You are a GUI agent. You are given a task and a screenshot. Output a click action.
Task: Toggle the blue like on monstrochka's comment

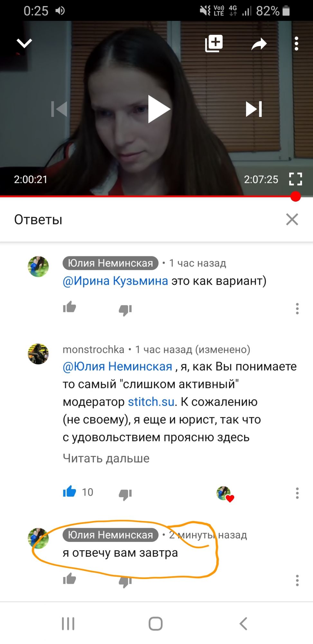(x=69, y=492)
